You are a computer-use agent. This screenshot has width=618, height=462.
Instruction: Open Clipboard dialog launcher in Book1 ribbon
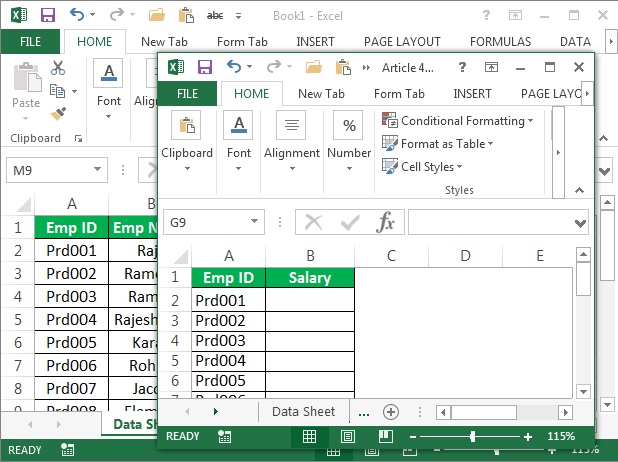pos(78,138)
